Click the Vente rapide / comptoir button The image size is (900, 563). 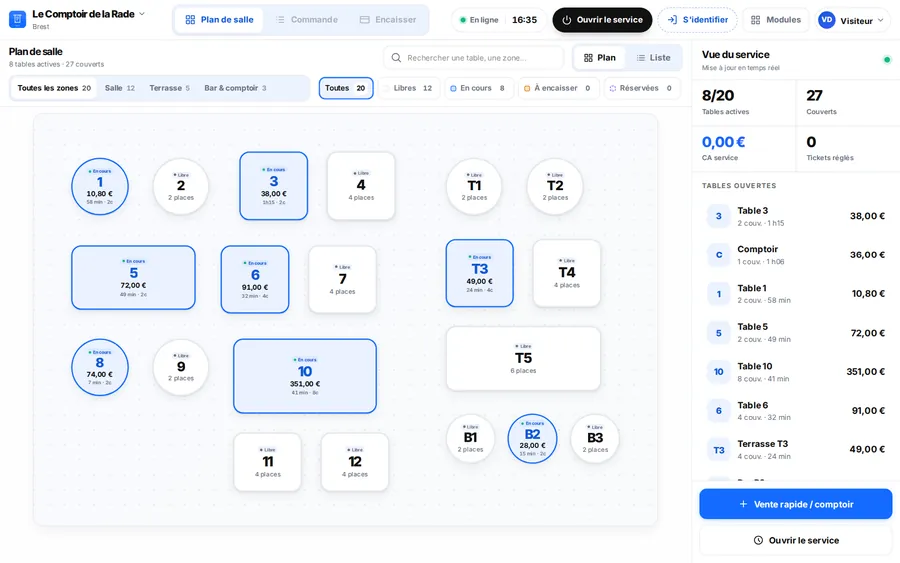pos(796,504)
